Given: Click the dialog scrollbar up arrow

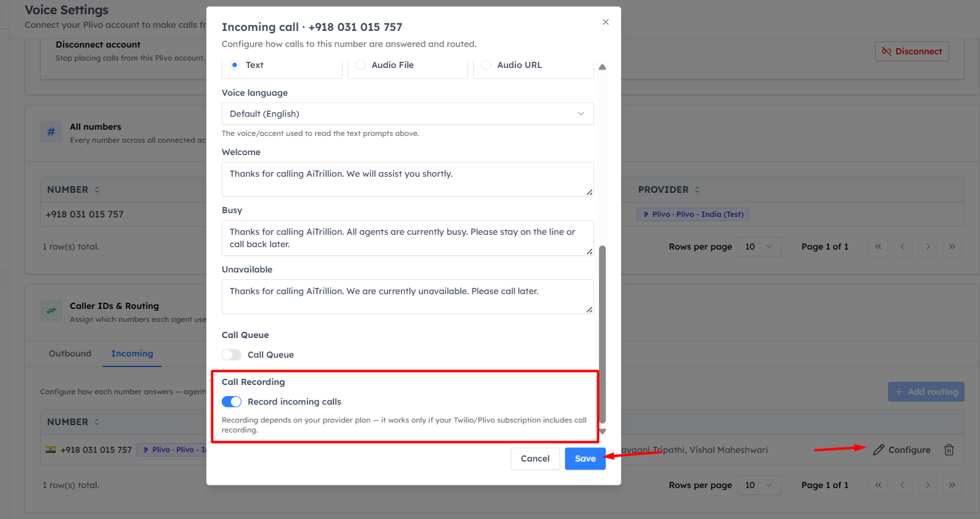Looking at the screenshot, I should tap(602, 67).
